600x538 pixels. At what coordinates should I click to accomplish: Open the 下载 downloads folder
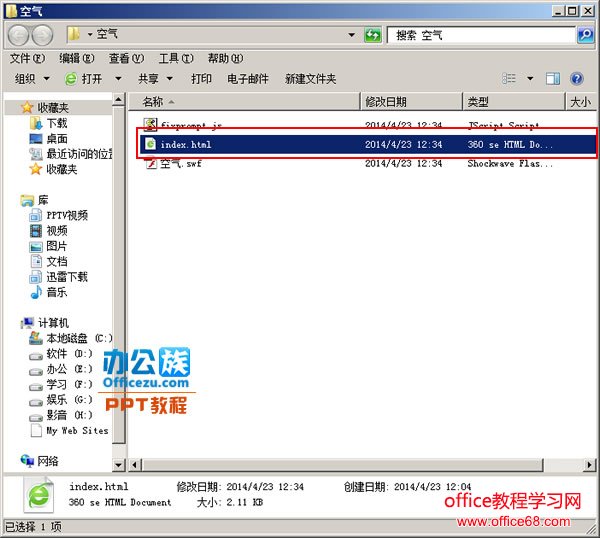click(x=49, y=123)
